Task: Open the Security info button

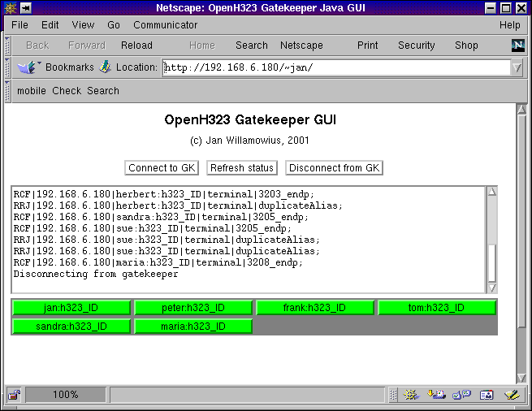Action: coord(417,45)
